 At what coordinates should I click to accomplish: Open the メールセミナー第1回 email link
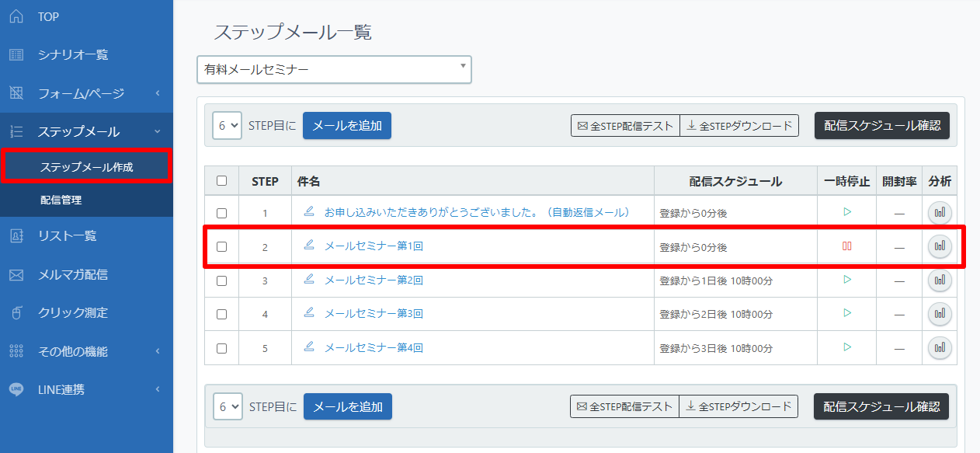click(374, 246)
